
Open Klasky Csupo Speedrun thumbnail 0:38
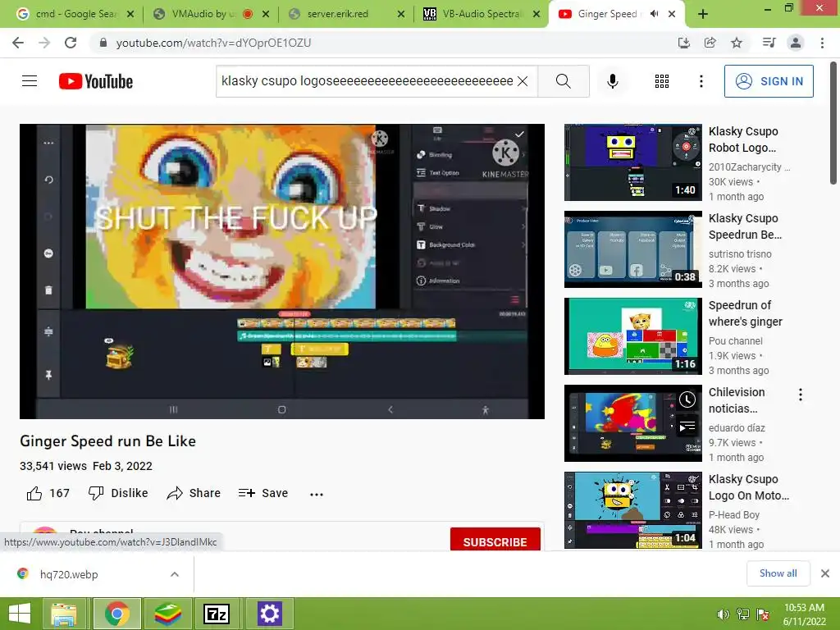click(x=632, y=249)
